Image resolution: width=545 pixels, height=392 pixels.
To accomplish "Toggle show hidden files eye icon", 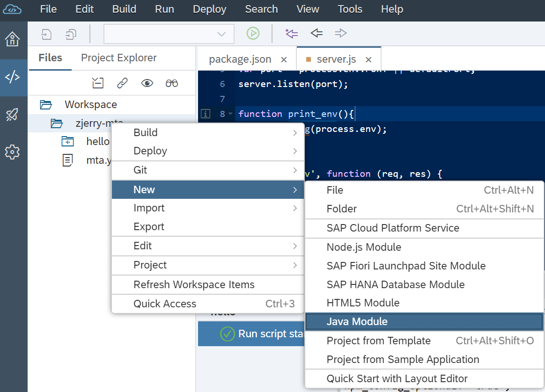I will (147, 83).
